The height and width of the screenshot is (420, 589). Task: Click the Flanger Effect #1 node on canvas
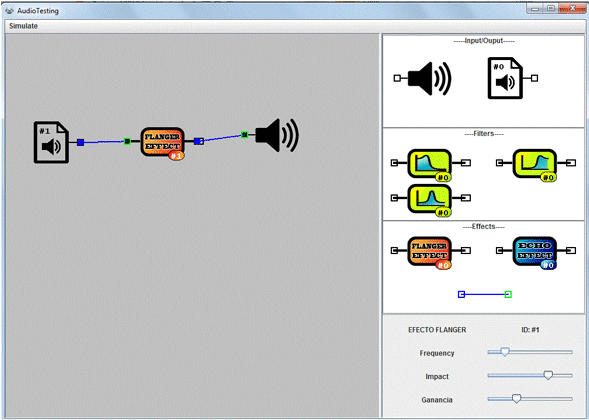point(163,143)
